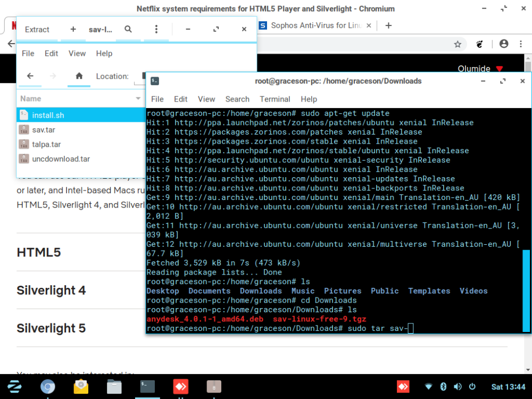Expand the HTML5 section
The height and width of the screenshot is (399, 532).
(x=39, y=252)
